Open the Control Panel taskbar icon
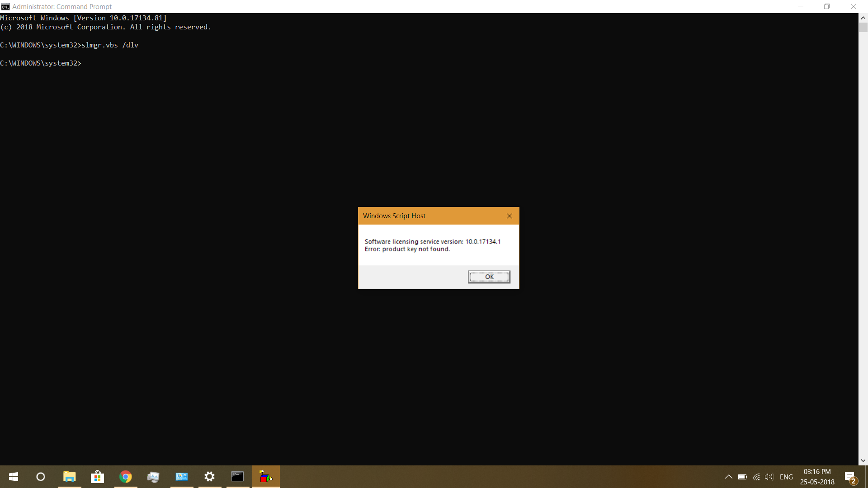 coord(182,477)
